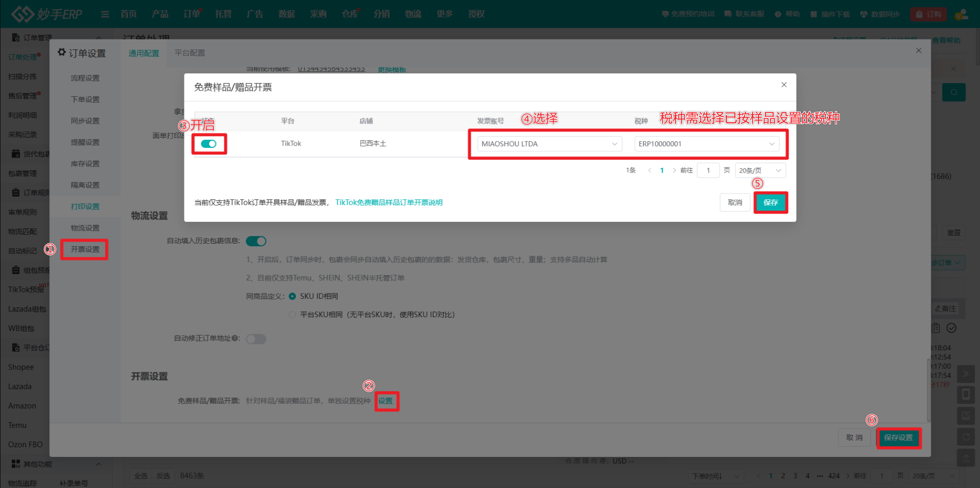The height and width of the screenshot is (488, 980).
Task: Click the help icon beside 自动修正订单地址
Action: (235, 339)
